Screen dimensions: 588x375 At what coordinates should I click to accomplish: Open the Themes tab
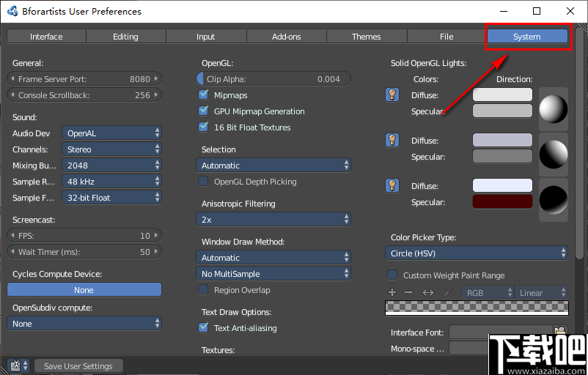click(x=366, y=37)
